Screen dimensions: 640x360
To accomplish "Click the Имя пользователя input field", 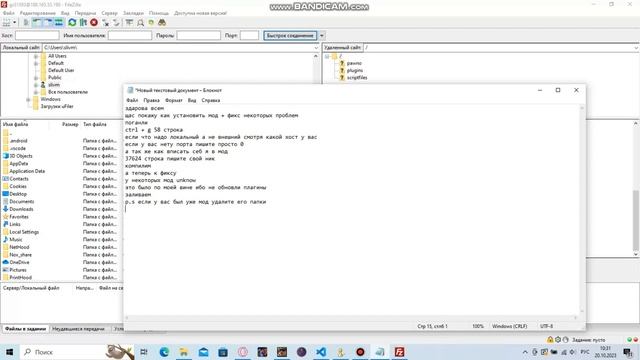I will pyautogui.click(x=130, y=36).
